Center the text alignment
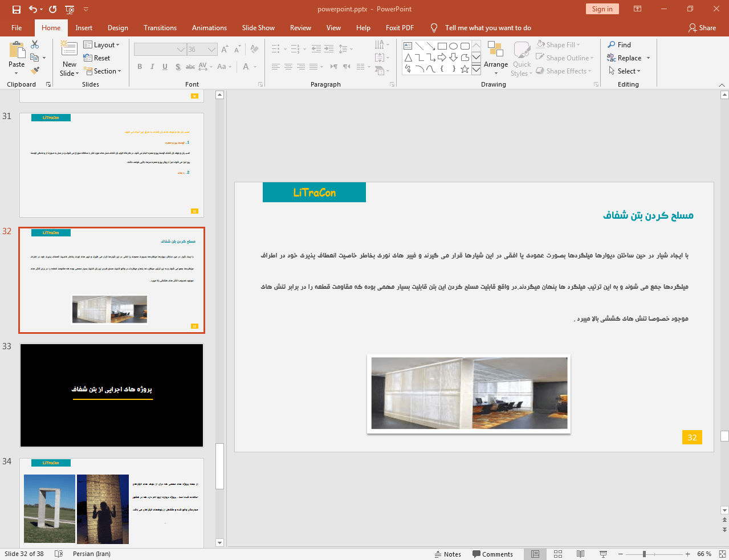Image resolution: width=729 pixels, height=560 pixels. (x=288, y=67)
